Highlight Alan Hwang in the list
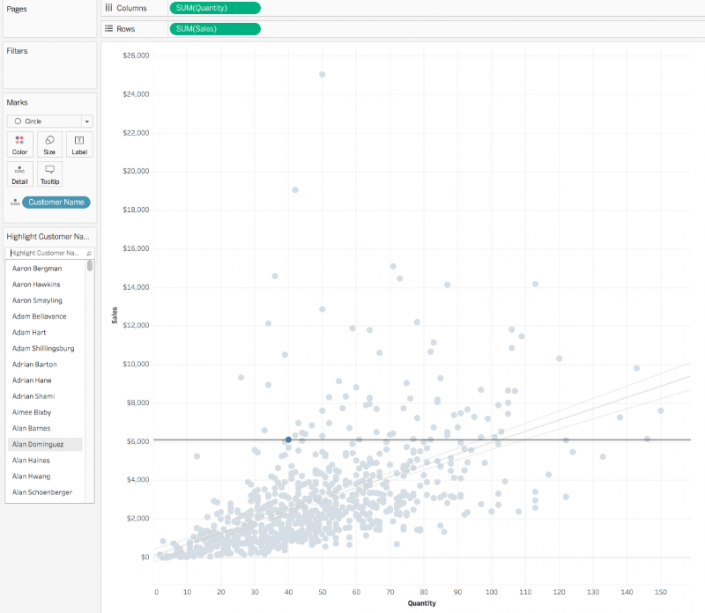 click(x=31, y=476)
